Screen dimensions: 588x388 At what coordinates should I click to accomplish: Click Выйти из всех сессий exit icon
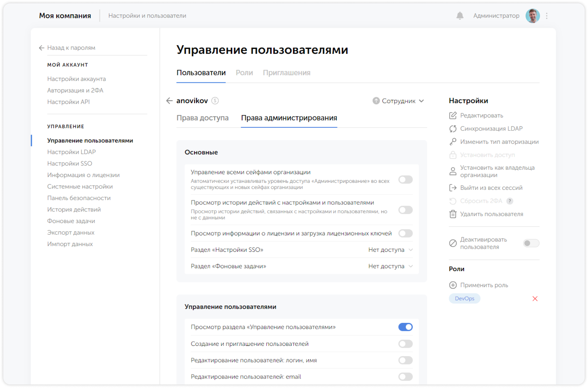(453, 188)
